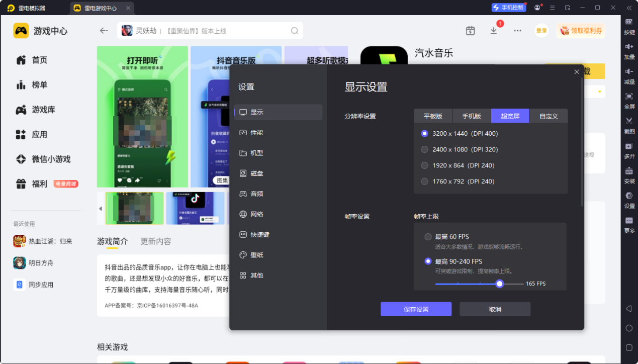Click the search field 灵妖劫

coord(210,31)
